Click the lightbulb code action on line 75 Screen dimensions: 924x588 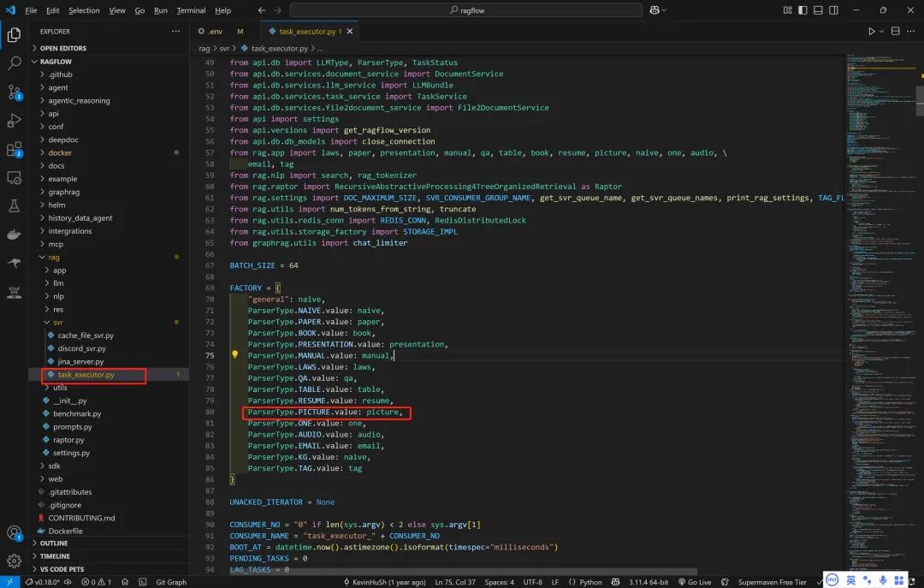click(234, 355)
